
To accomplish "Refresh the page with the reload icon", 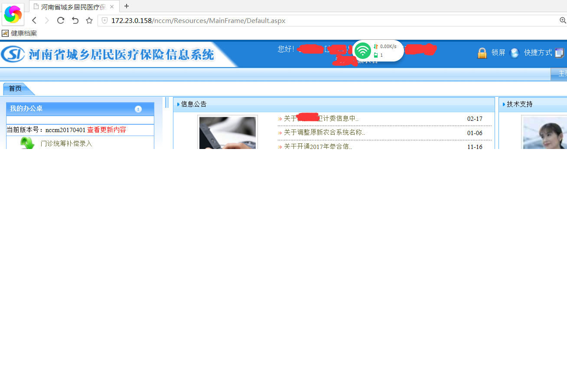I will point(60,20).
